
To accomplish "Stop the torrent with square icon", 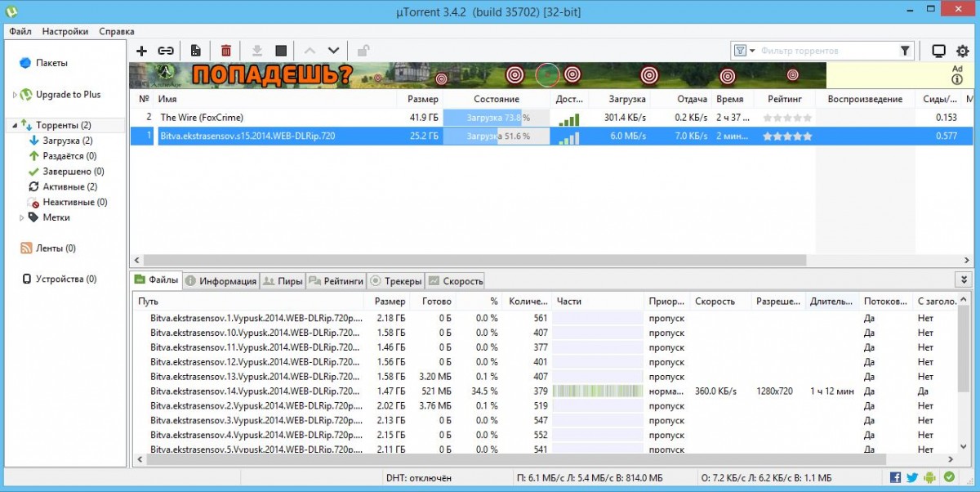I will (x=281, y=51).
